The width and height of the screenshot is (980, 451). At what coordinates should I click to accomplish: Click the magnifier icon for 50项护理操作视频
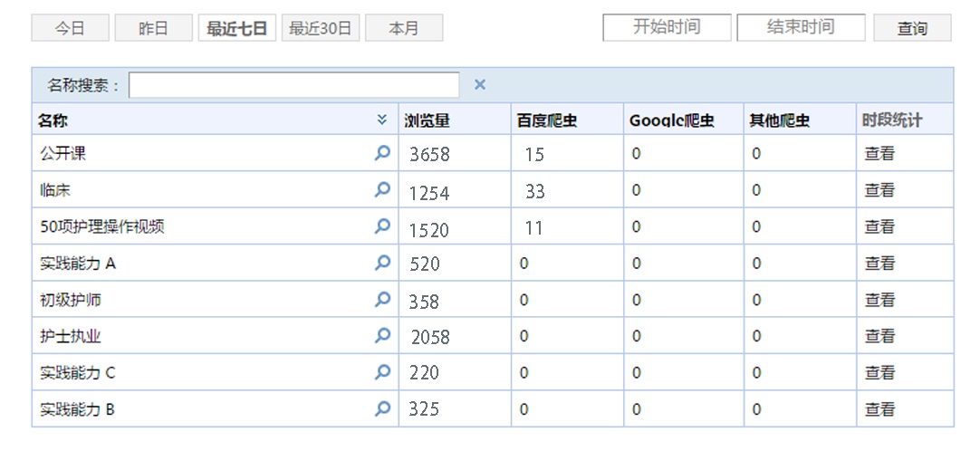tap(382, 226)
